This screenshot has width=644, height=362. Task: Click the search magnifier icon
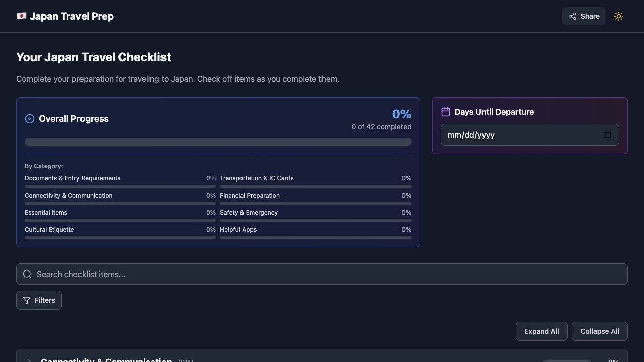pos(27,274)
